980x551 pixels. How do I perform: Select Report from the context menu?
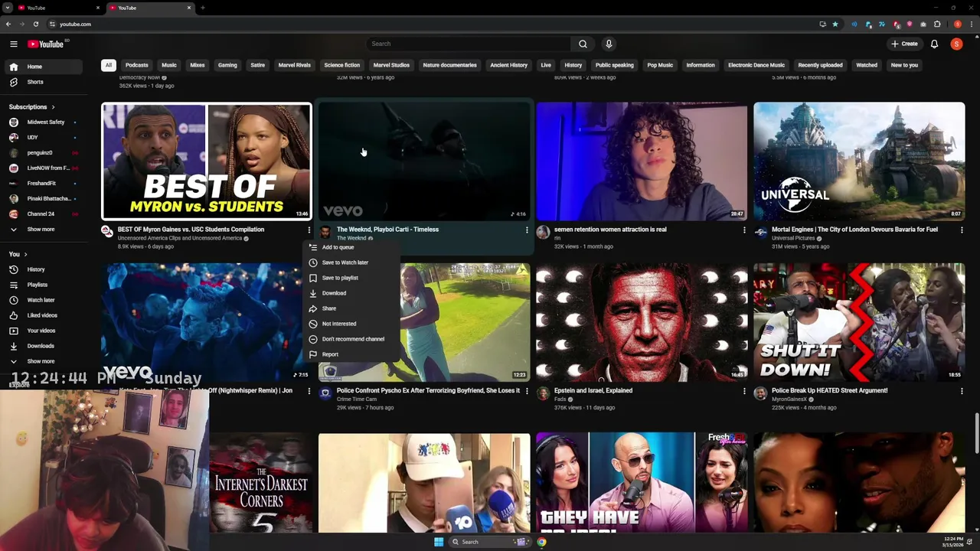pyautogui.click(x=352, y=354)
